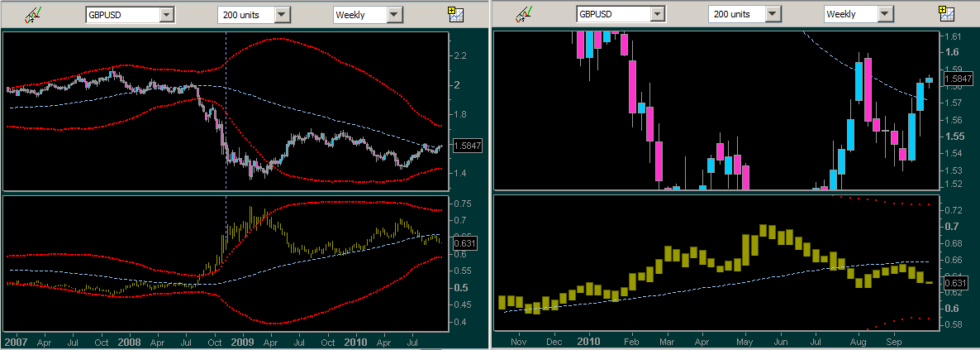
Task: Click the 2.2 level on left price scale
Action: pyautogui.click(x=459, y=55)
